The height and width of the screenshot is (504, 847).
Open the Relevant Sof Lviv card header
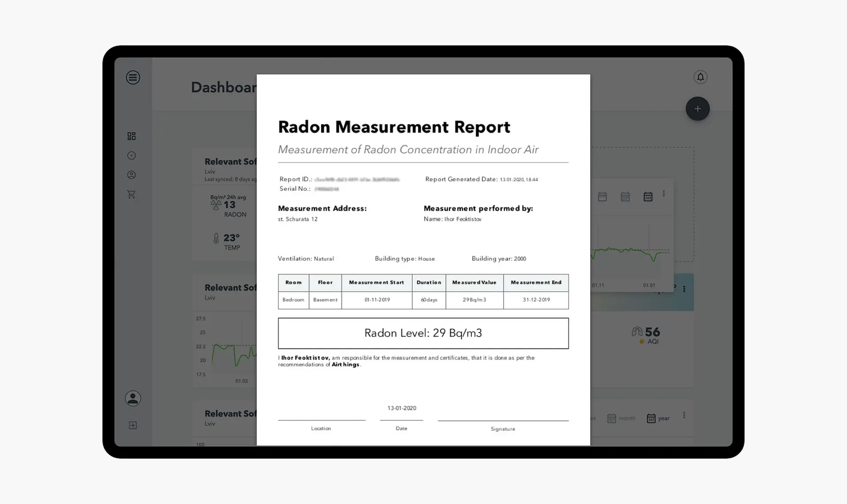click(230, 161)
